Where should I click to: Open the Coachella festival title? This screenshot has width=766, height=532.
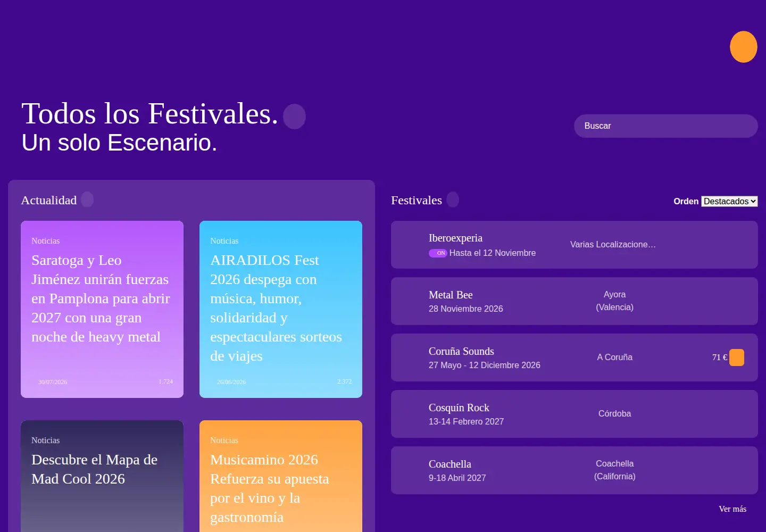[450, 464]
